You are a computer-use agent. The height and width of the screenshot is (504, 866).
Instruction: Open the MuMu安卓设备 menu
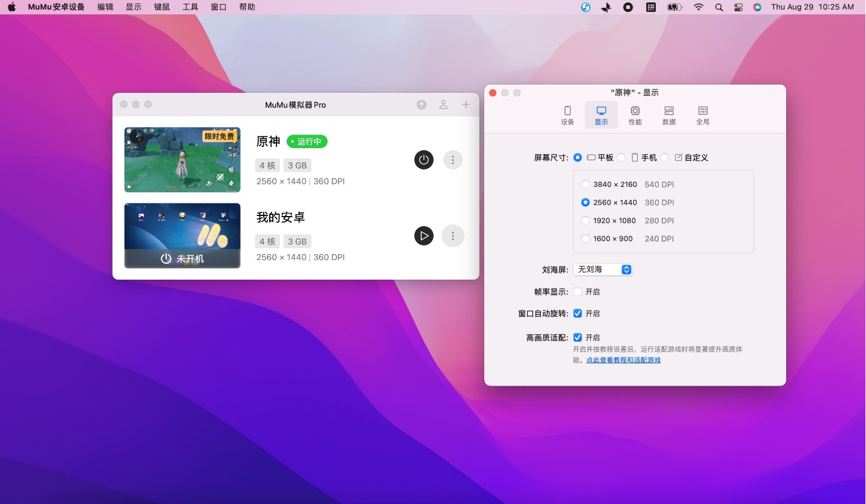click(x=56, y=7)
